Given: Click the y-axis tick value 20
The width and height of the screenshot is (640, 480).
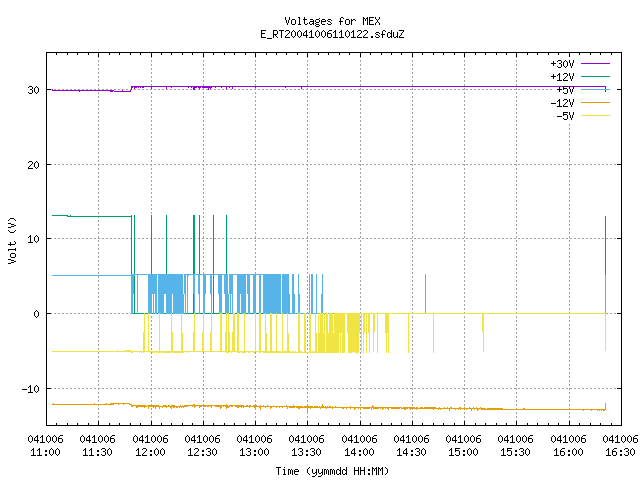Looking at the screenshot, I should coord(33,165).
